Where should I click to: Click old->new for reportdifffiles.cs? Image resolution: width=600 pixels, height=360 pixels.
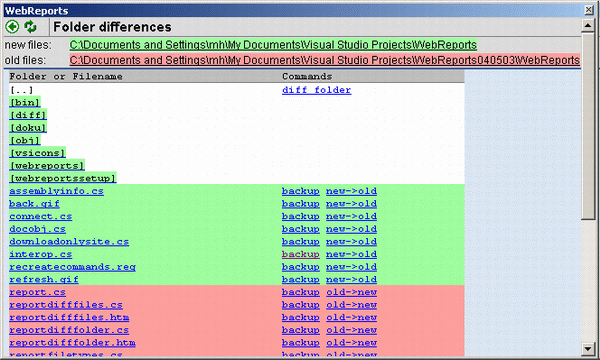(x=351, y=305)
